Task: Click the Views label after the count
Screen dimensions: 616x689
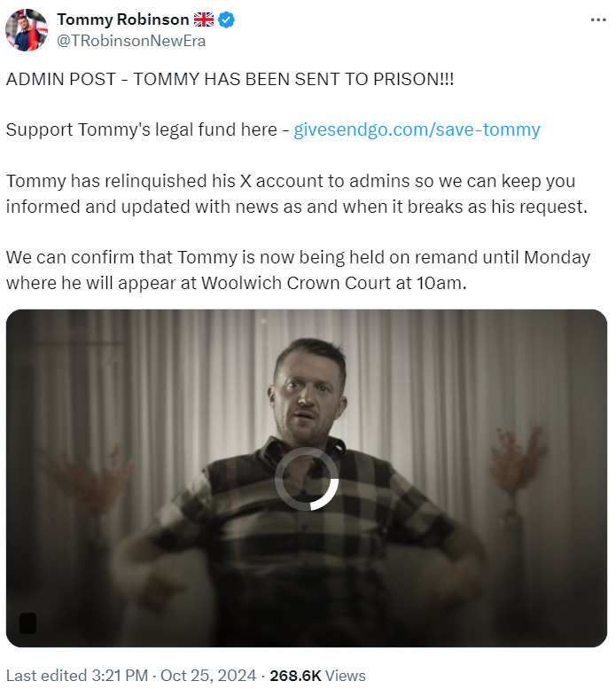Action: [x=345, y=676]
